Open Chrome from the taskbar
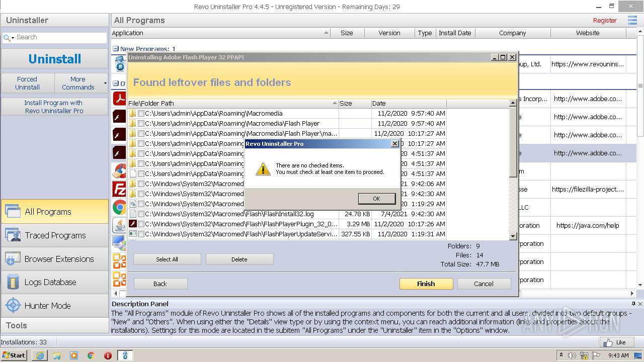 click(x=91, y=355)
